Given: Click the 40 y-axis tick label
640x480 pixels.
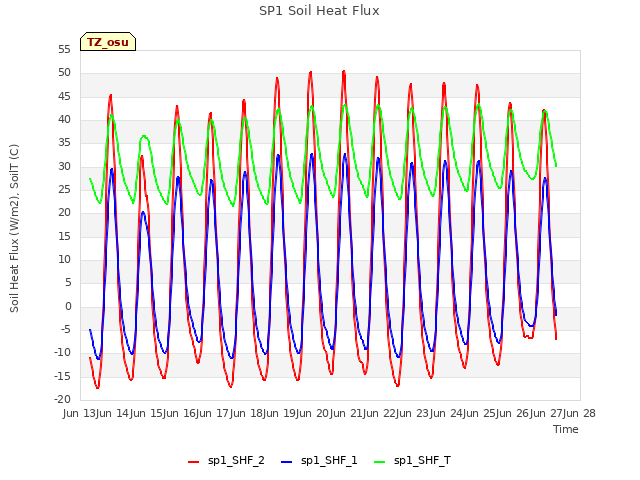Looking at the screenshot, I should 64,120.
